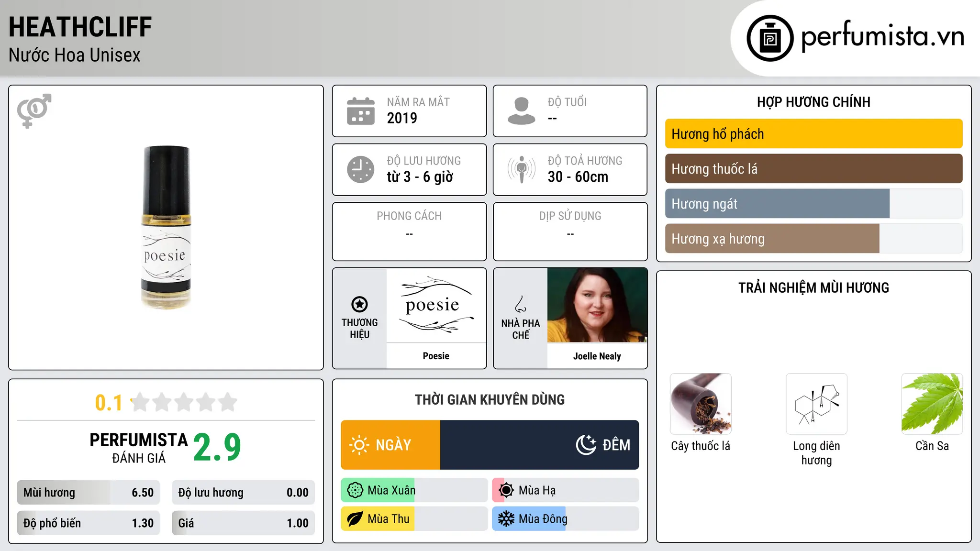Image resolution: width=980 pixels, height=551 pixels.
Task: Open perfumer Joelle Nealy's name link
Action: tap(597, 356)
